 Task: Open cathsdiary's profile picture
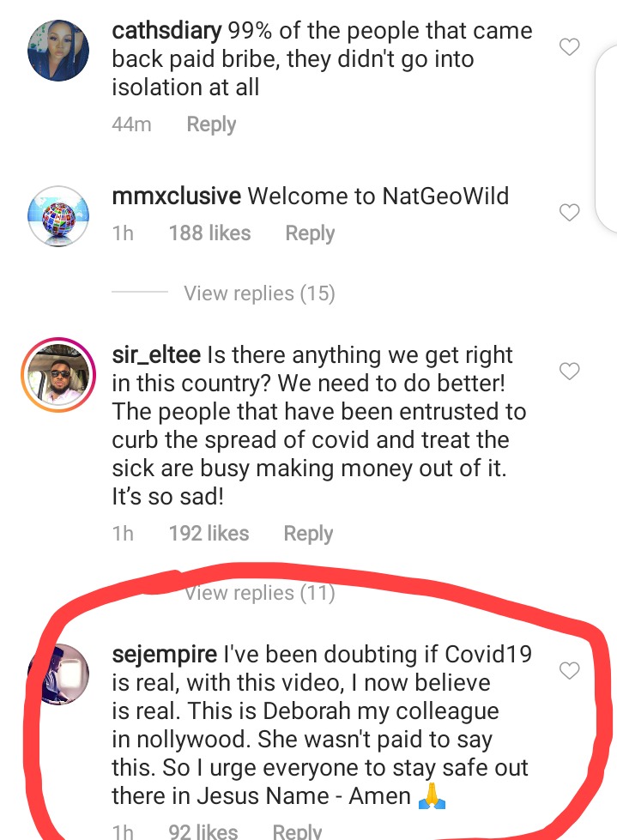coord(58,51)
